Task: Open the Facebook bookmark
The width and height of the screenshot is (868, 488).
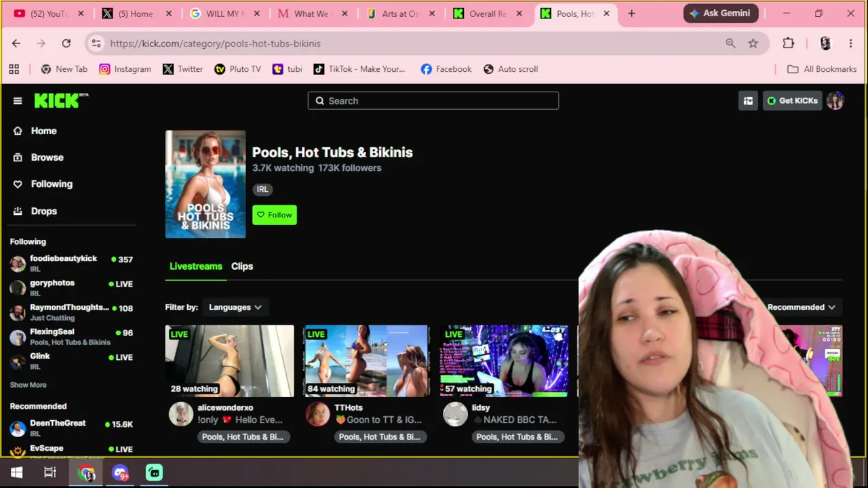Action: (x=446, y=69)
